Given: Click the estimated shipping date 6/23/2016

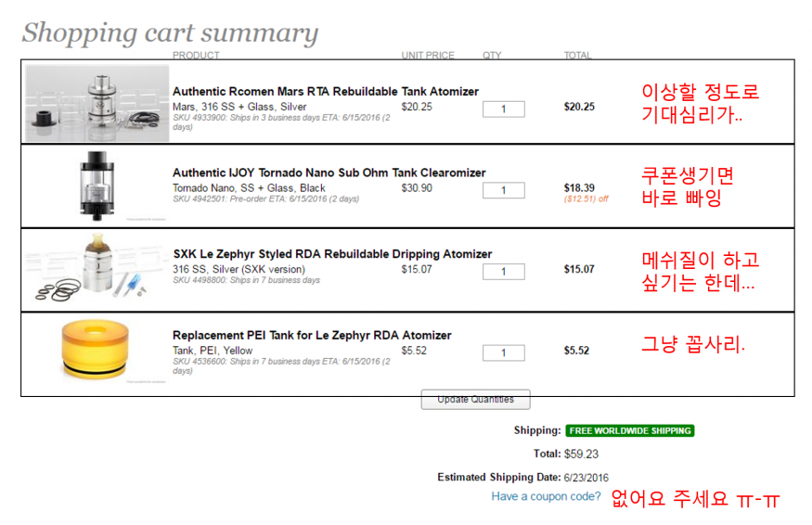Looking at the screenshot, I should (586, 478).
